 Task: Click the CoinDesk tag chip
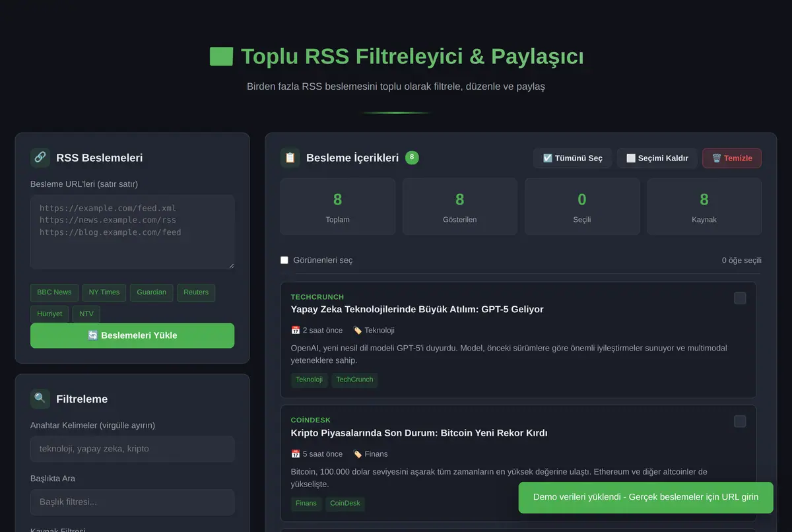click(345, 503)
